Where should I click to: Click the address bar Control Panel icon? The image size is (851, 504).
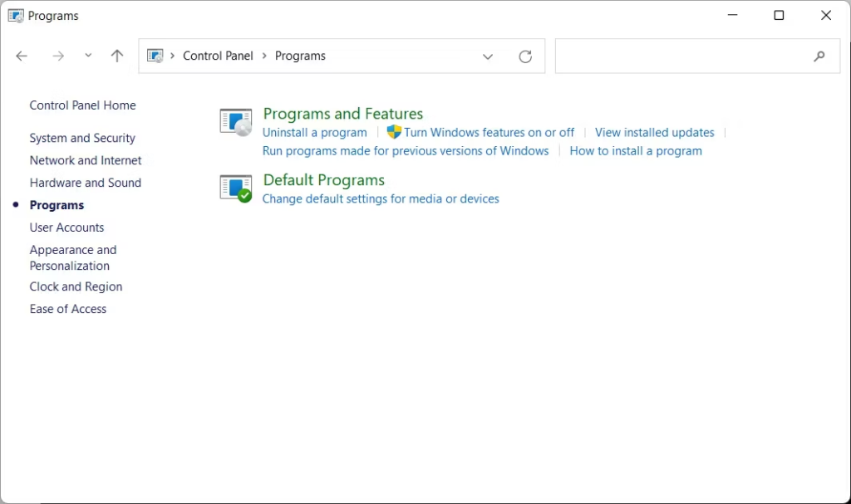tap(155, 56)
